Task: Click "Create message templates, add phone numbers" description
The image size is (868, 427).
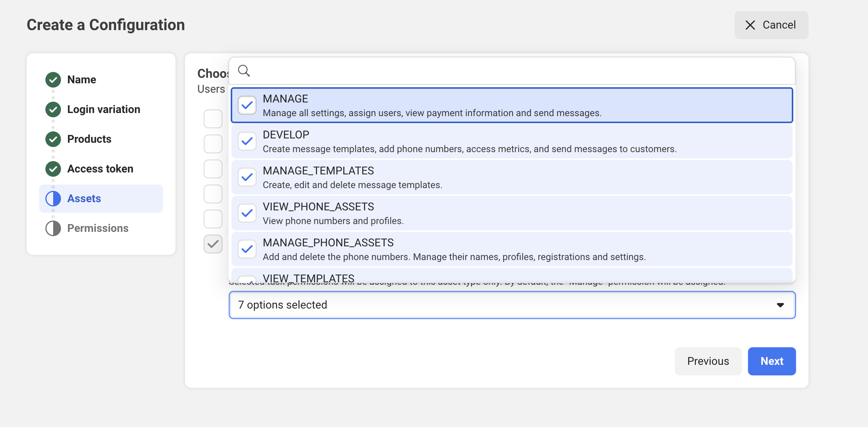Action: coord(470,149)
